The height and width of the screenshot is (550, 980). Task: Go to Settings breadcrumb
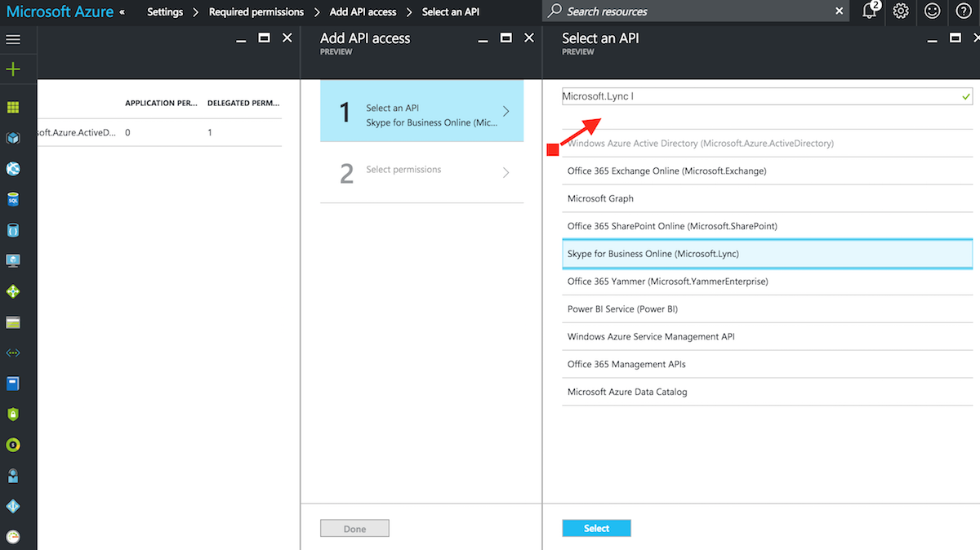pos(165,12)
